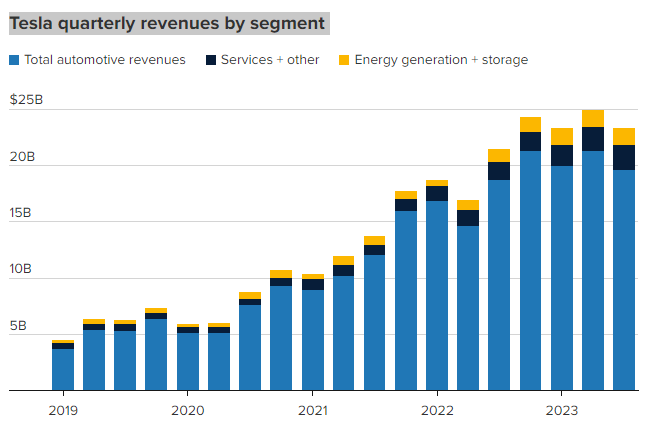649x421 pixels.
Task: Click the '2023' x-axis label
Action: point(562,411)
